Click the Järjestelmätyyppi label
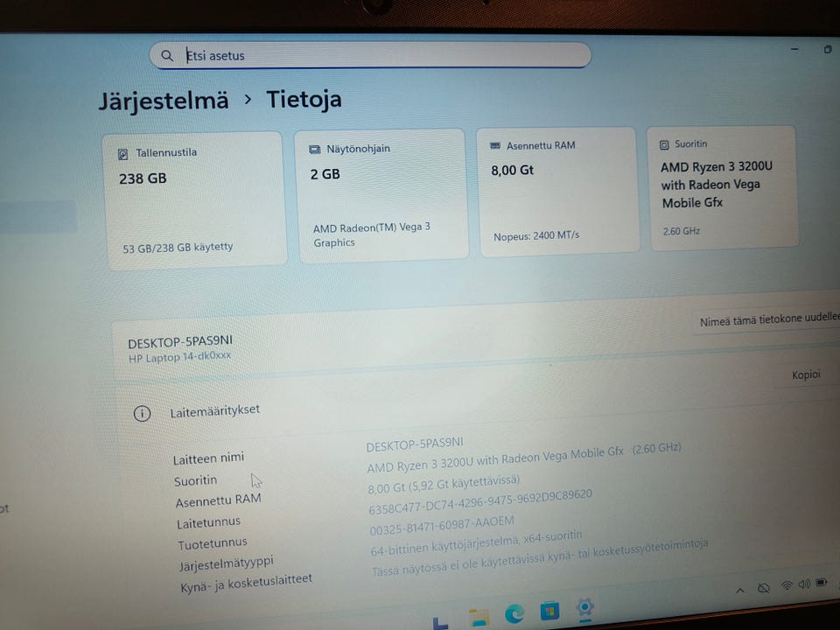The image size is (840, 630). (x=226, y=564)
